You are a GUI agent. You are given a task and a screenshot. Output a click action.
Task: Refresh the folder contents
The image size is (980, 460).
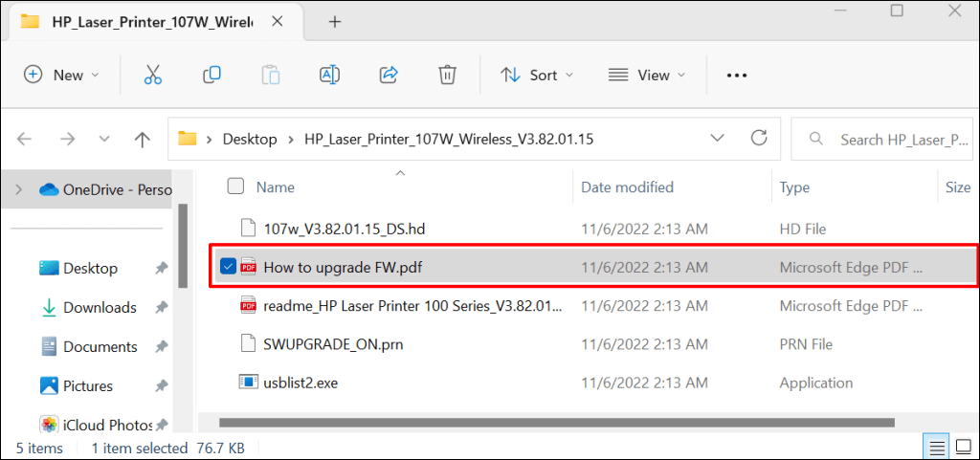tap(759, 138)
